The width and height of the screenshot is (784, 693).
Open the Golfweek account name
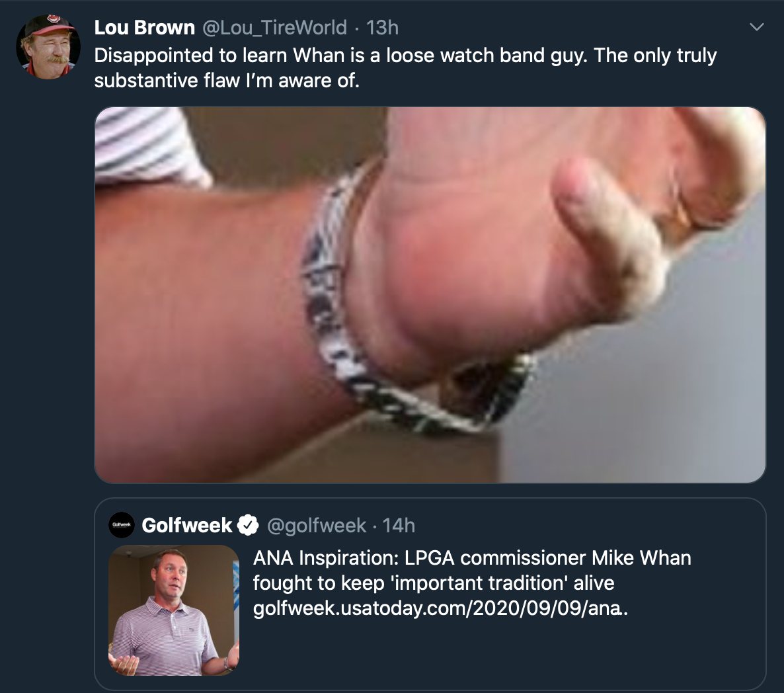187,525
